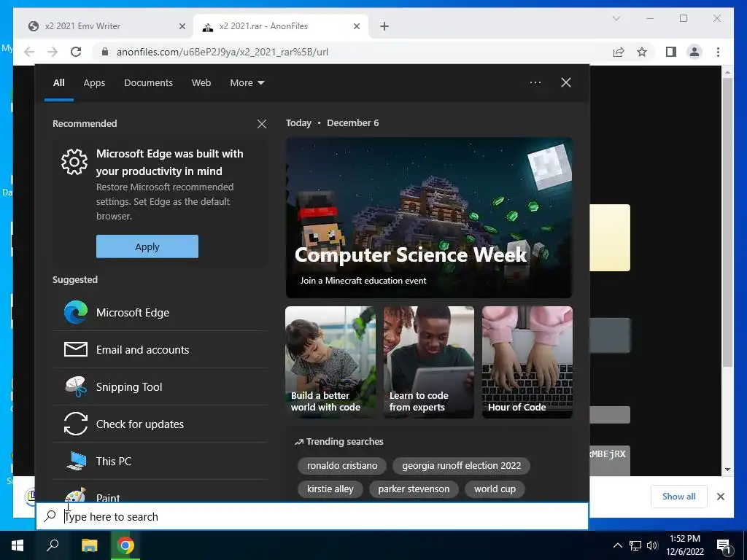Launch the Snipping Tool
Viewport: 747px width, 560px height.
click(x=160, y=386)
